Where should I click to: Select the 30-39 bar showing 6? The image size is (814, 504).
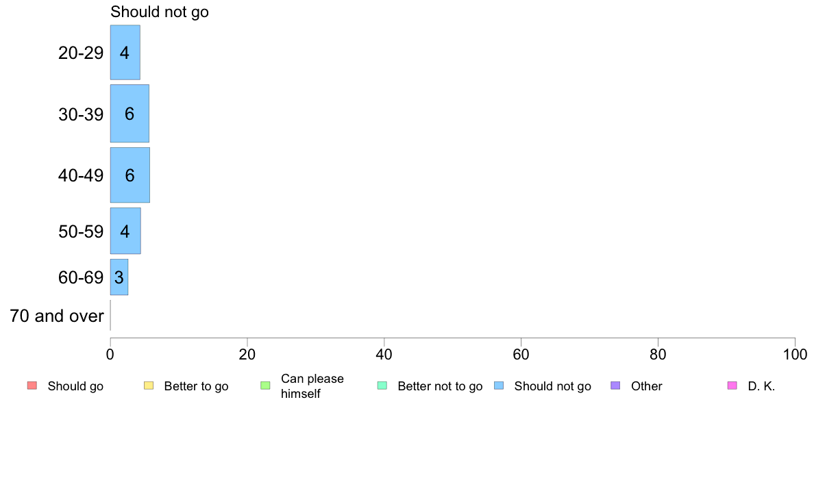pyautogui.click(x=129, y=114)
